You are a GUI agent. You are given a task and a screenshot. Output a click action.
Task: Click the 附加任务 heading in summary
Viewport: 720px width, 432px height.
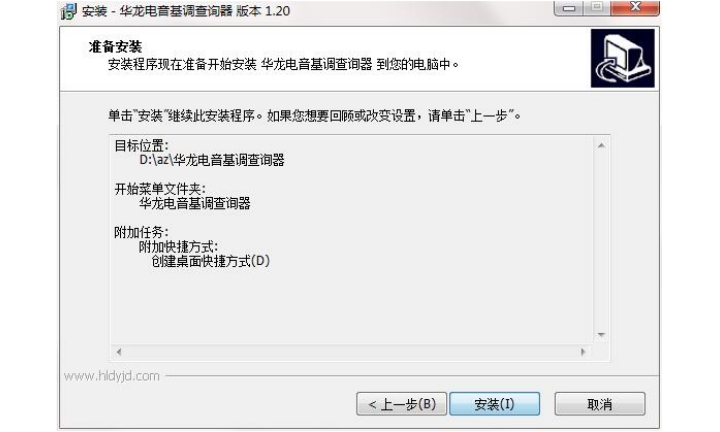click(x=141, y=232)
